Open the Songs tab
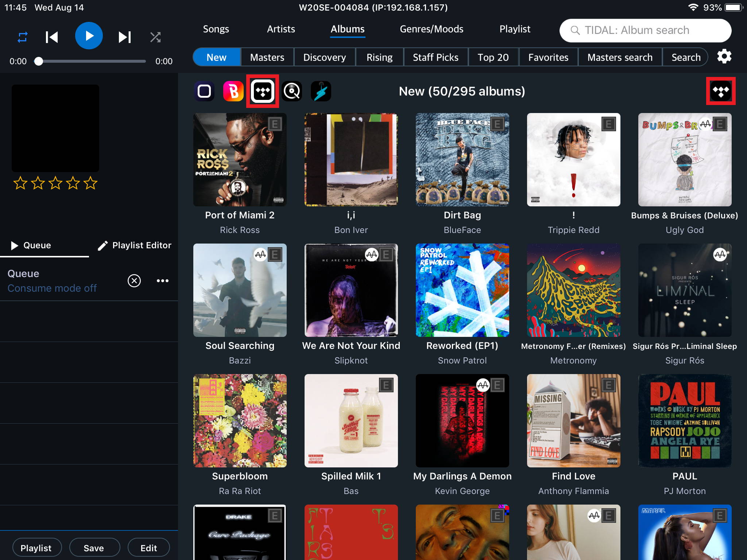This screenshot has height=560, width=747. click(216, 29)
